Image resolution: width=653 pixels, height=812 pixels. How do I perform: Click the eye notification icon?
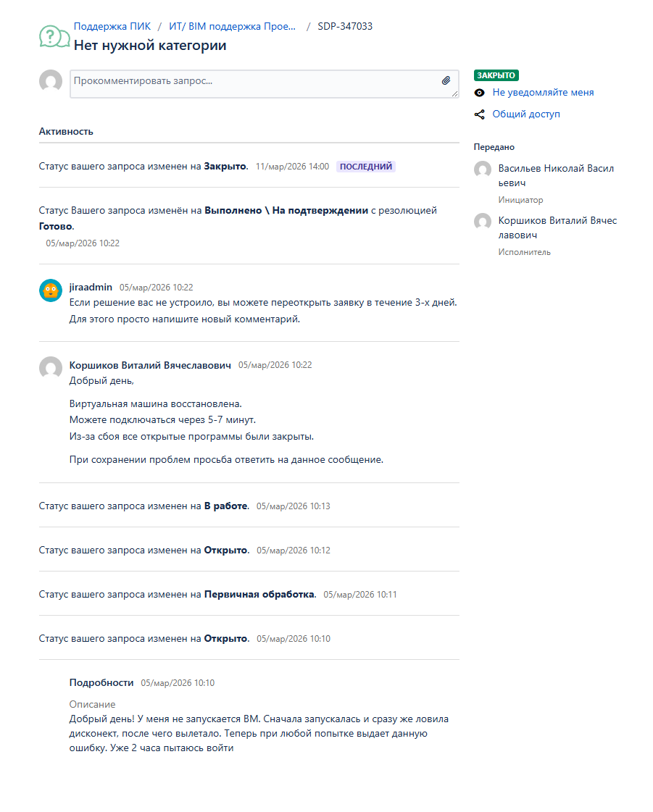tap(479, 93)
